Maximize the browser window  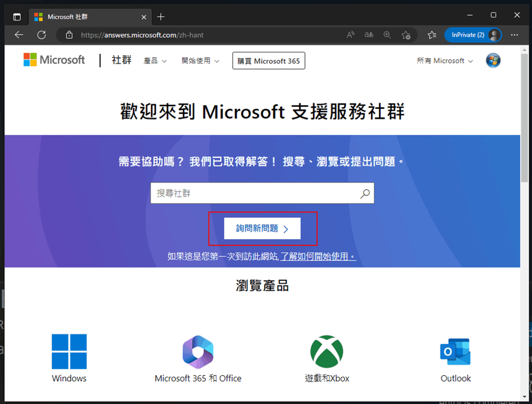pyautogui.click(x=493, y=15)
